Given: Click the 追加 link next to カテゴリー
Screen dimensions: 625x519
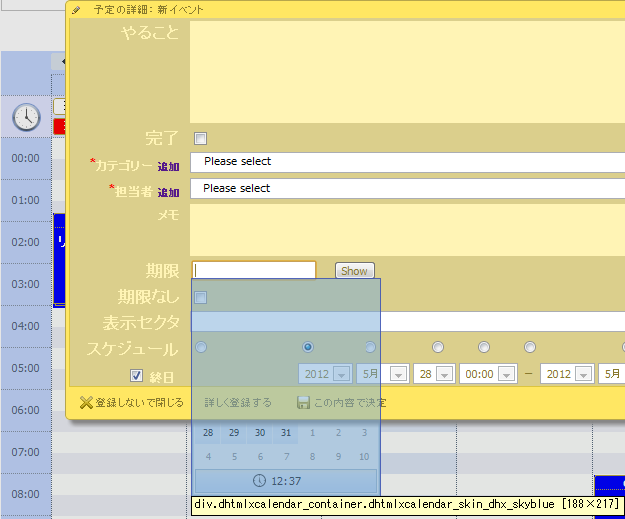Looking at the screenshot, I should click(168, 167).
